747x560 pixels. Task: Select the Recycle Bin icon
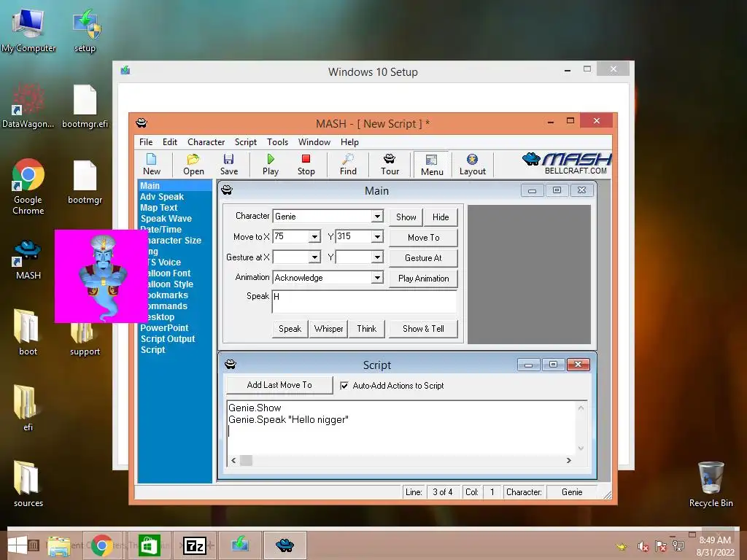pyautogui.click(x=711, y=484)
